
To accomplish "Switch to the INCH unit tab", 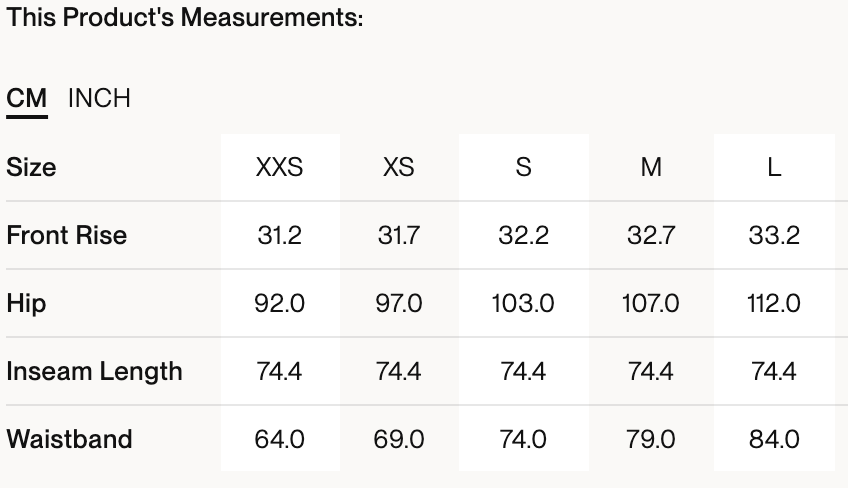I will click(99, 99).
